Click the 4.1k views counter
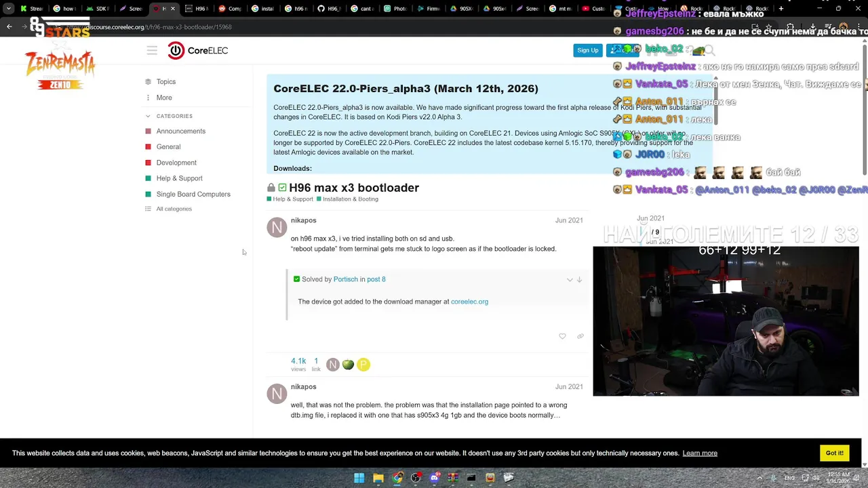Image resolution: width=868 pixels, height=488 pixels. 298,365
